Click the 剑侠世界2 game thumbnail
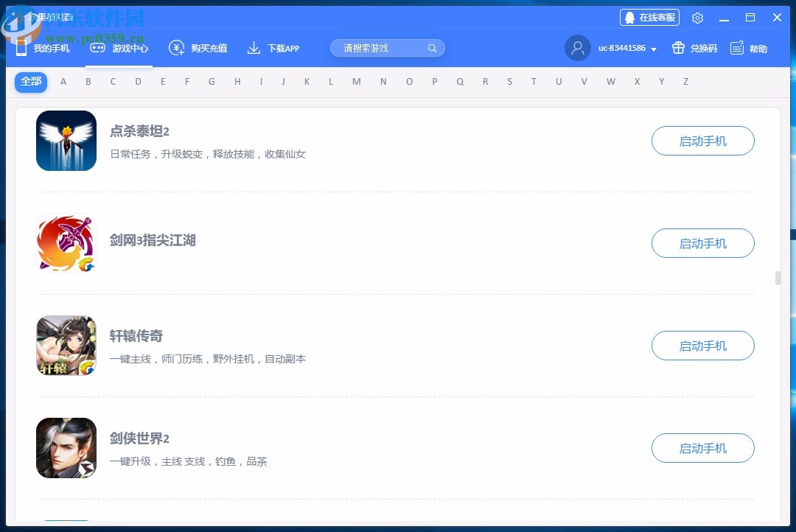 (x=66, y=447)
